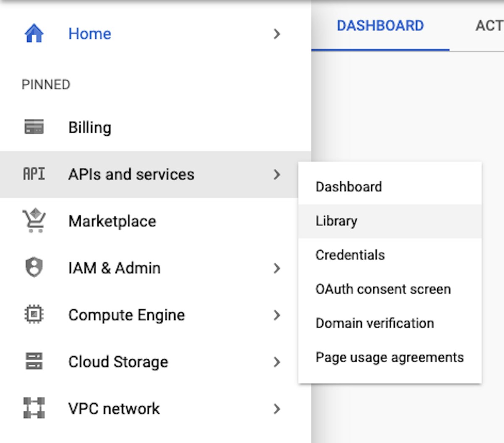Click the Cloud Storage icon
The width and height of the screenshot is (504, 443).
tap(34, 362)
